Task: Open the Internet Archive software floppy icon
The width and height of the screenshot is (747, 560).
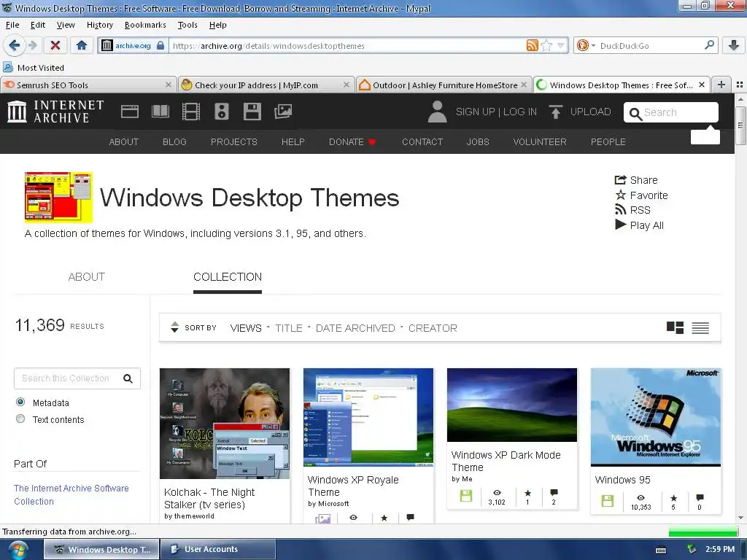Action: (252, 112)
